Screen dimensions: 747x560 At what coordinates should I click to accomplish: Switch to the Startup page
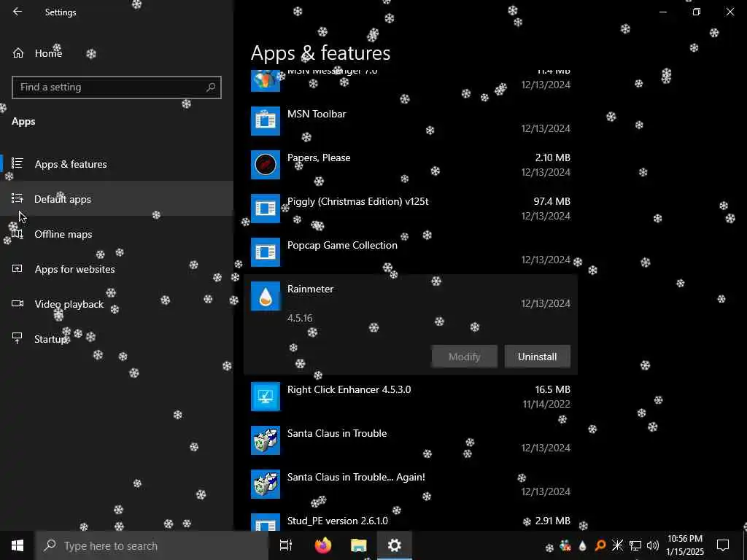tap(117, 338)
